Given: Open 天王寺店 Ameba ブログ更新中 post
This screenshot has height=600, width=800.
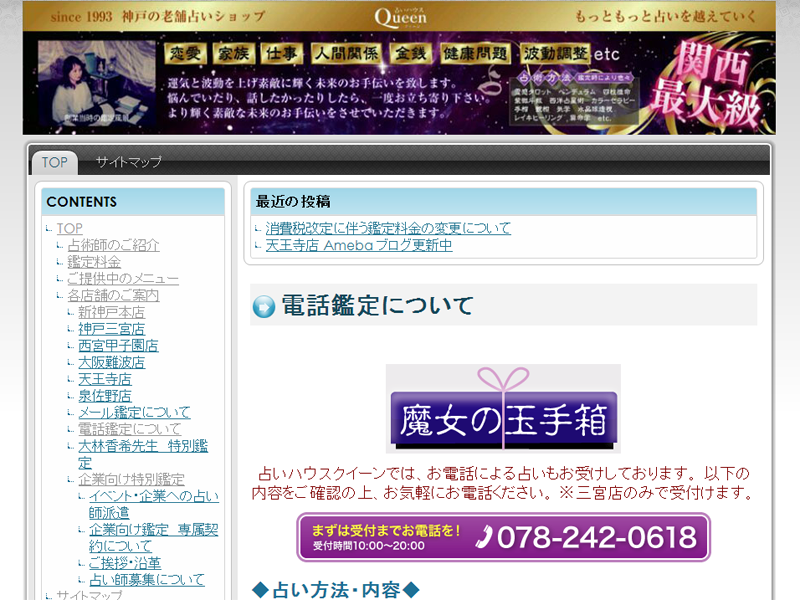Looking at the screenshot, I should tap(358, 245).
